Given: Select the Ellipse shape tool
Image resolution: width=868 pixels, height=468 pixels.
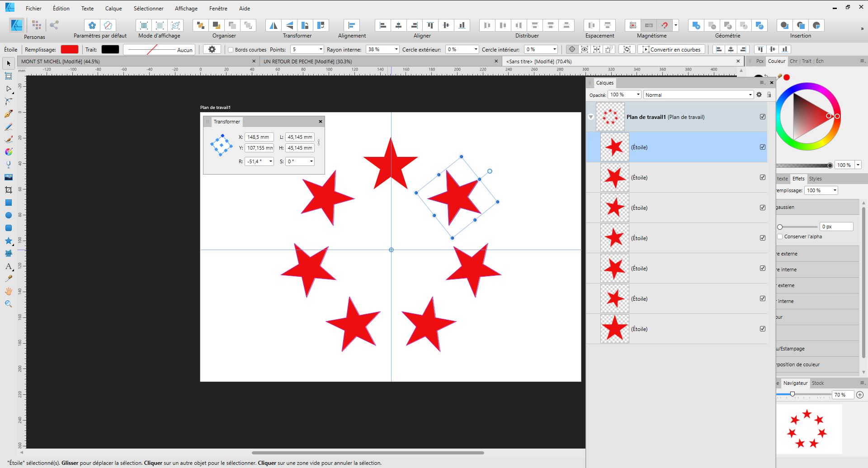Looking at the screenshot, I should click(8, 215).
